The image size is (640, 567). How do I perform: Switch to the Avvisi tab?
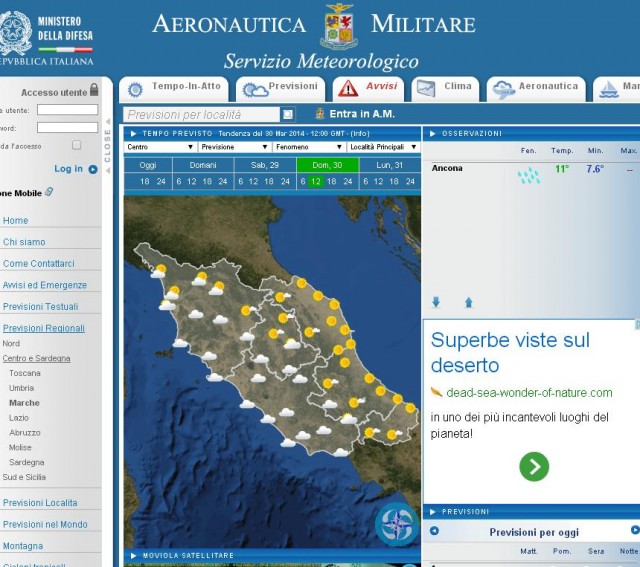368,88
